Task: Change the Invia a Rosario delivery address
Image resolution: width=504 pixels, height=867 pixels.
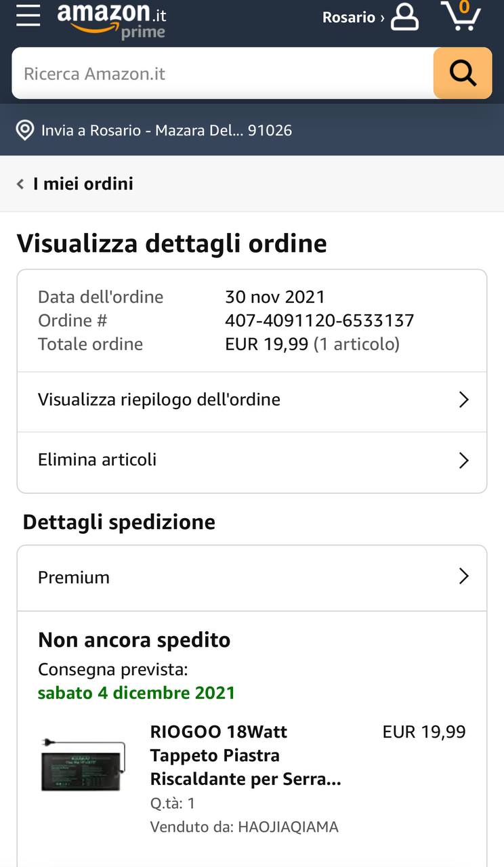Action: [166, 130]
